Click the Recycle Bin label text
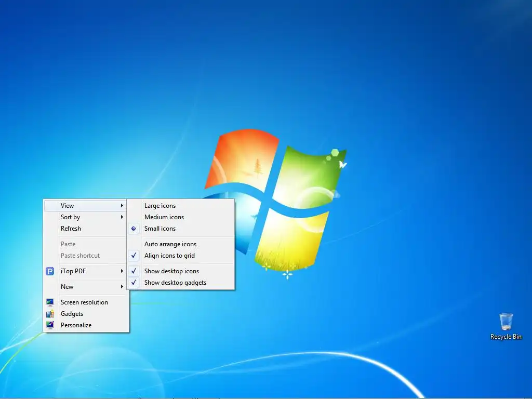 pyautogui.click(x=506, y=337)
